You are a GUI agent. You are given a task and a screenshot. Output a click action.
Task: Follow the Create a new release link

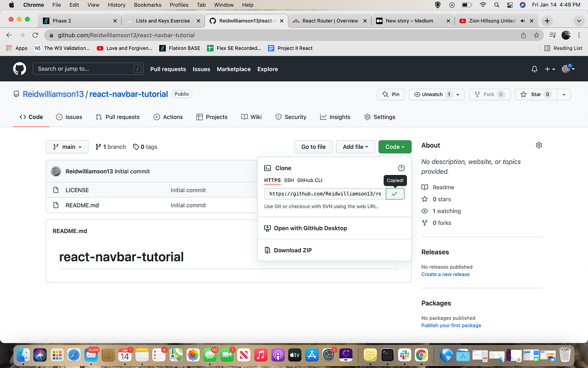[x=445, y=274]
